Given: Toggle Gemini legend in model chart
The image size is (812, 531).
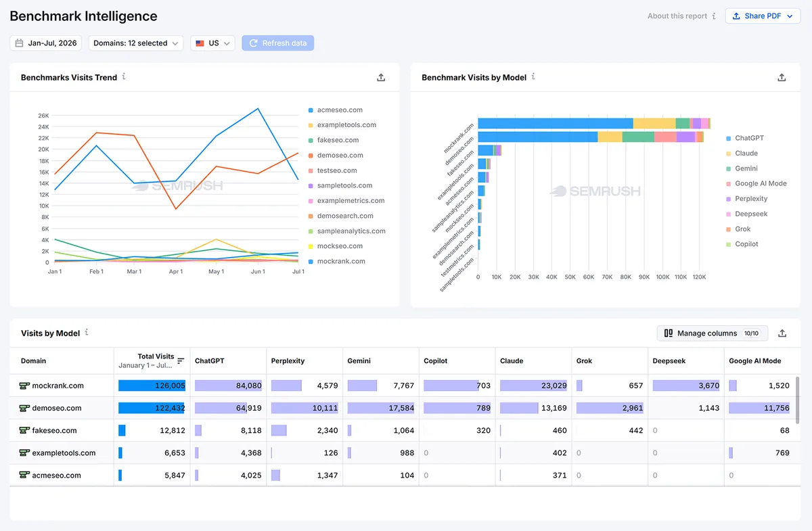Looking at the screenshot, I should pyautogui.click(x=742, y=168).
